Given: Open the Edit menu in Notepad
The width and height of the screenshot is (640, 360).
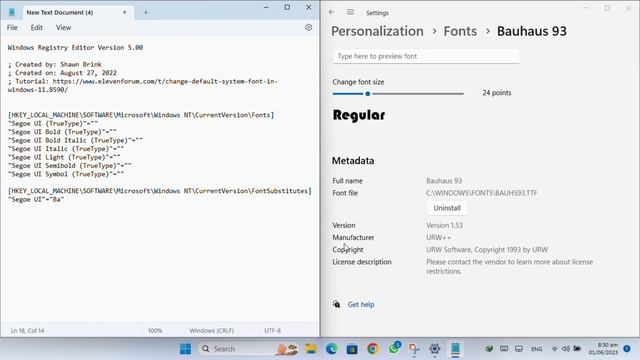Looking at the screenshot, I should 36,27.
